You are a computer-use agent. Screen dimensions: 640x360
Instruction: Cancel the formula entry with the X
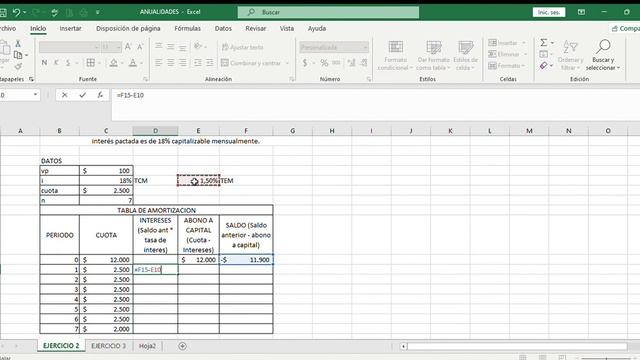pos(64,95)
